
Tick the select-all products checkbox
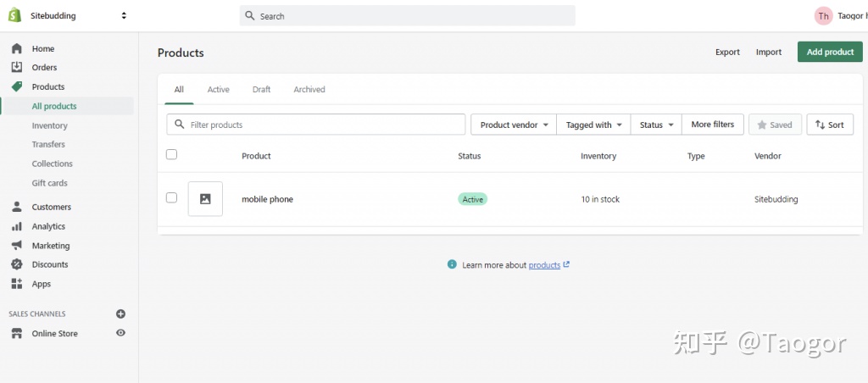pyautogui.click(x=172, y=154)
